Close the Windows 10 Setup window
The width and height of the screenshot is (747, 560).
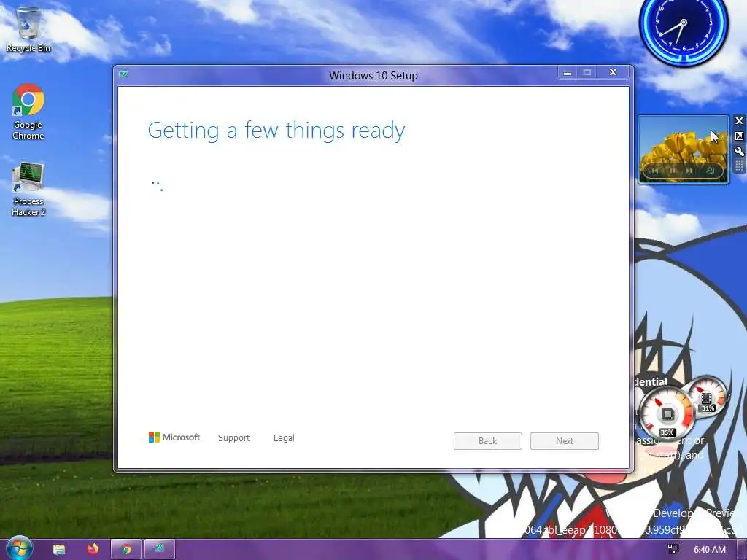pyautogui.click(x=614, y=73)
